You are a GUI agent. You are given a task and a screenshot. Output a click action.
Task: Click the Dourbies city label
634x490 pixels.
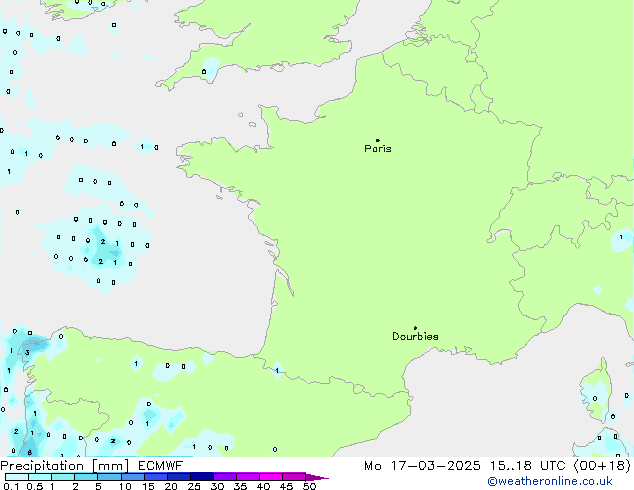click(x=415, y=336)
